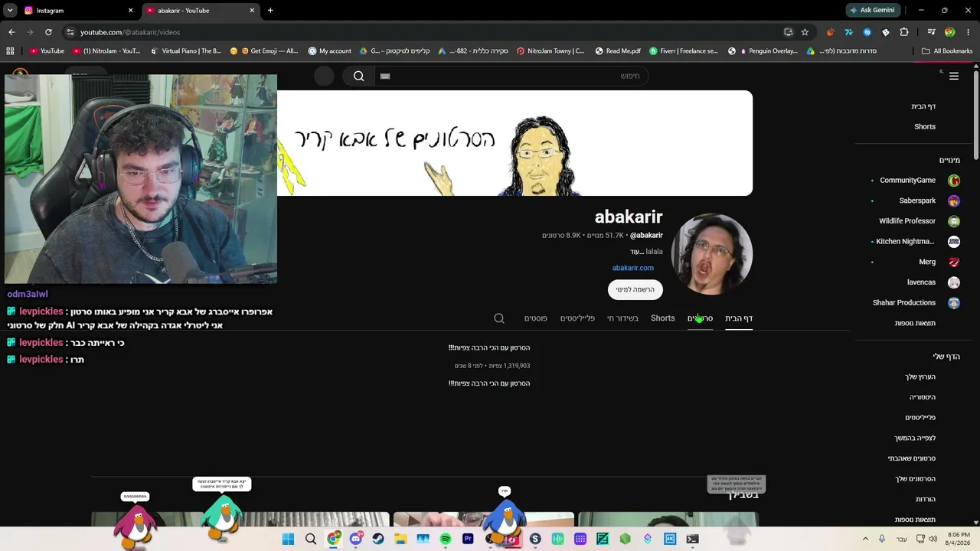Image resolution: width=980 pixels, height=551 pixels.
Task: Open Chrome three-dot menu
Action: (969, 32)
